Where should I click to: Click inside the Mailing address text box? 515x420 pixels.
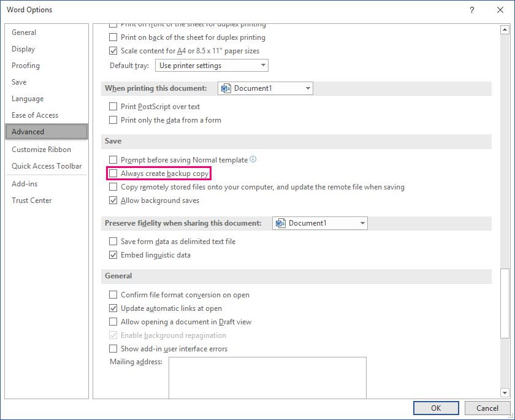click(x=267, y=378)
